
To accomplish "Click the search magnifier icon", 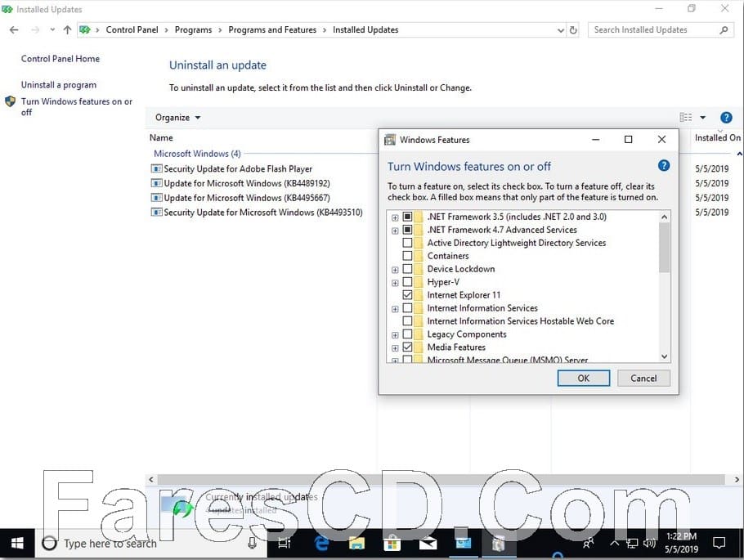I will point(724,30).
